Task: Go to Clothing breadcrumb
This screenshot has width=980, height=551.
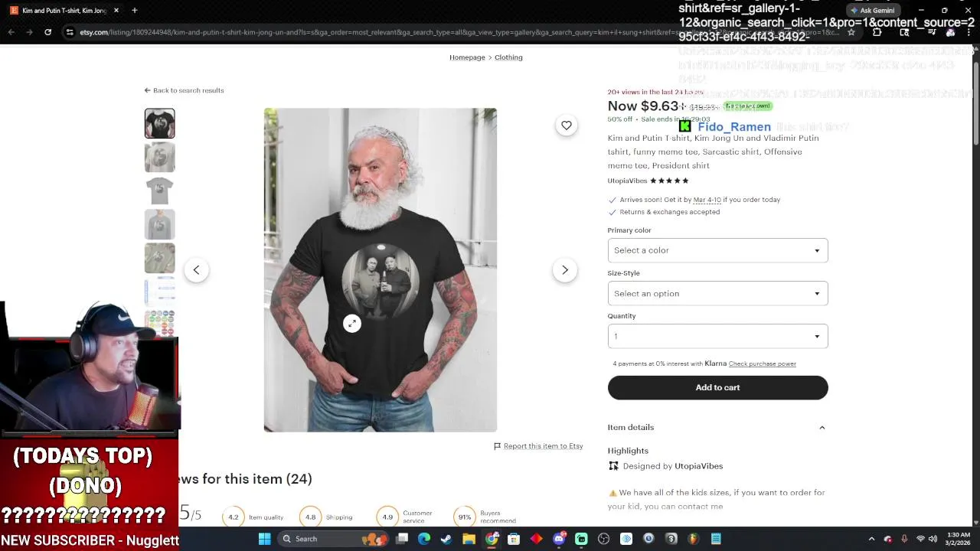Action: click(x=508, y=57)
